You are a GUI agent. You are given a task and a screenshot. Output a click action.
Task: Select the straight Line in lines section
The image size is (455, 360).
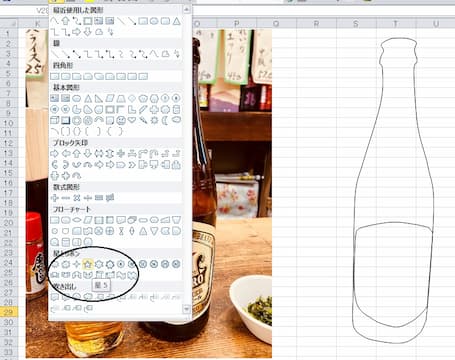(x=55, y=54)
